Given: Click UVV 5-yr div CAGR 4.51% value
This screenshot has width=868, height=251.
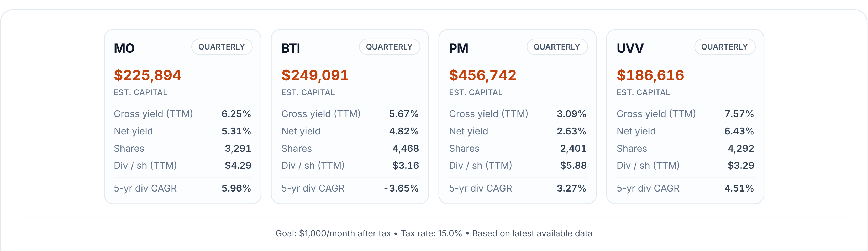Looking at the screenshot, I should click(739, 188).
